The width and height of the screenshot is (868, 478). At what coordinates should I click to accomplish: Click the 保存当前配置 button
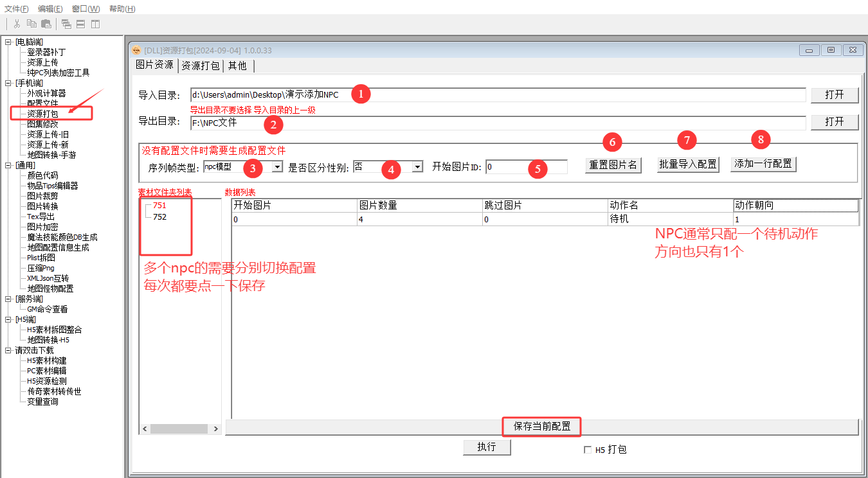click(541, 427)
